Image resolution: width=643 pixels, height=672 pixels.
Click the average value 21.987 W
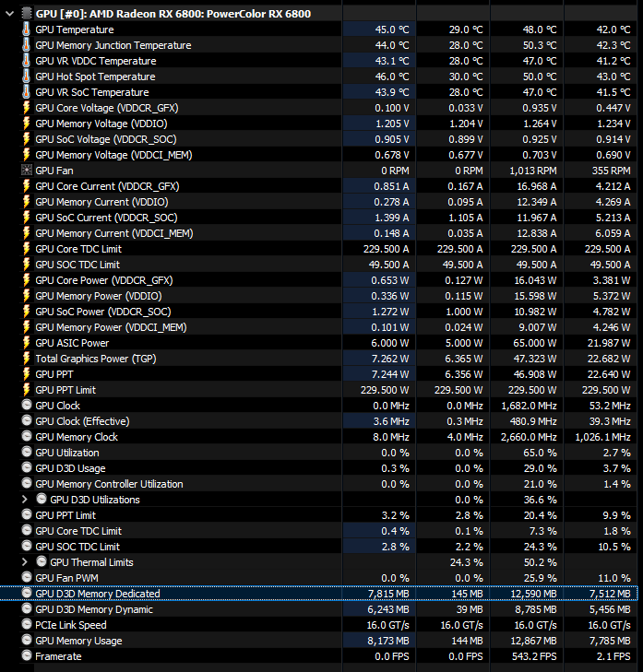pos(609,343)
